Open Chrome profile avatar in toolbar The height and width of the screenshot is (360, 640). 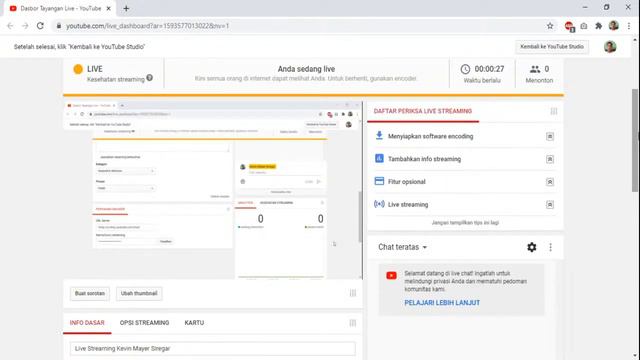[x=613, y=26]
